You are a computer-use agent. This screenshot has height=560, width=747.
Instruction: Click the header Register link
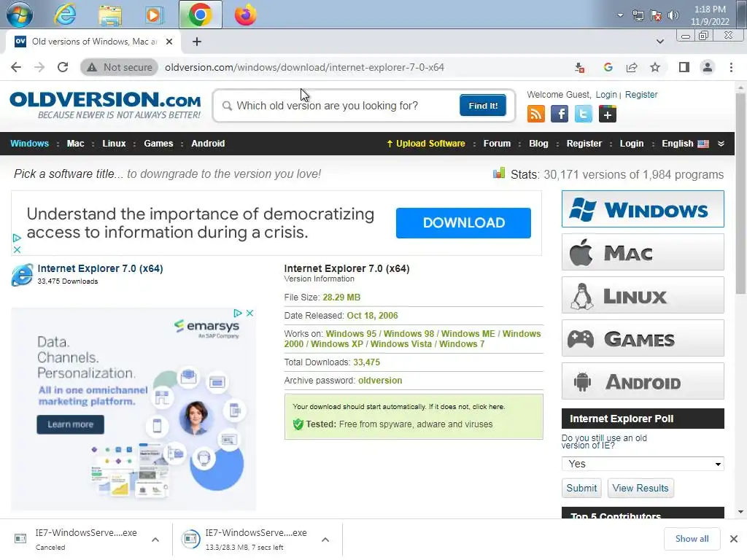(640, 95)
